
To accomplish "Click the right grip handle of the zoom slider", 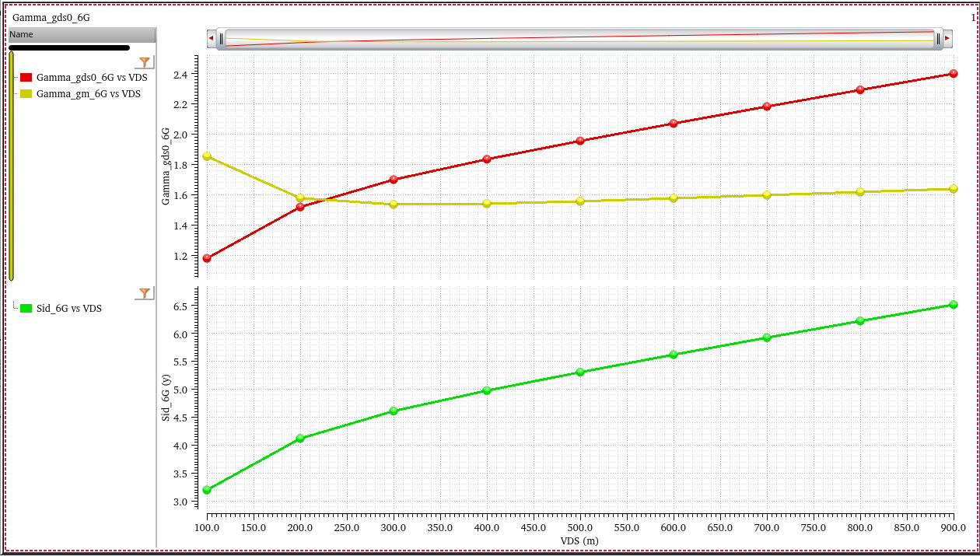I will (x=938, y=38).
